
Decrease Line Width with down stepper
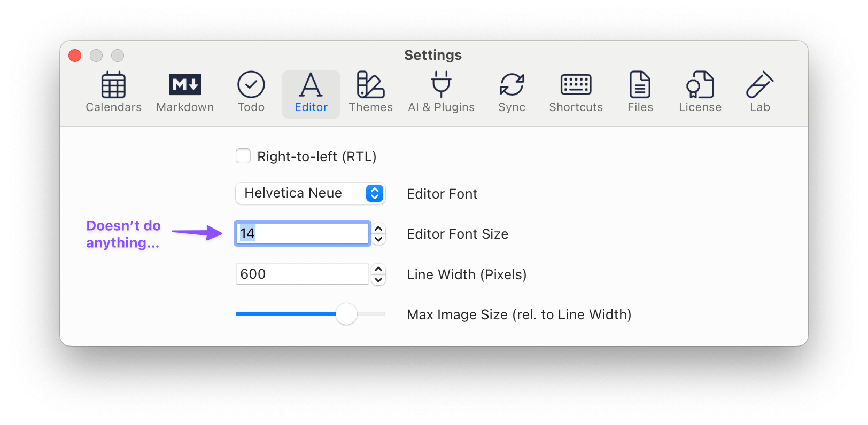378,279
